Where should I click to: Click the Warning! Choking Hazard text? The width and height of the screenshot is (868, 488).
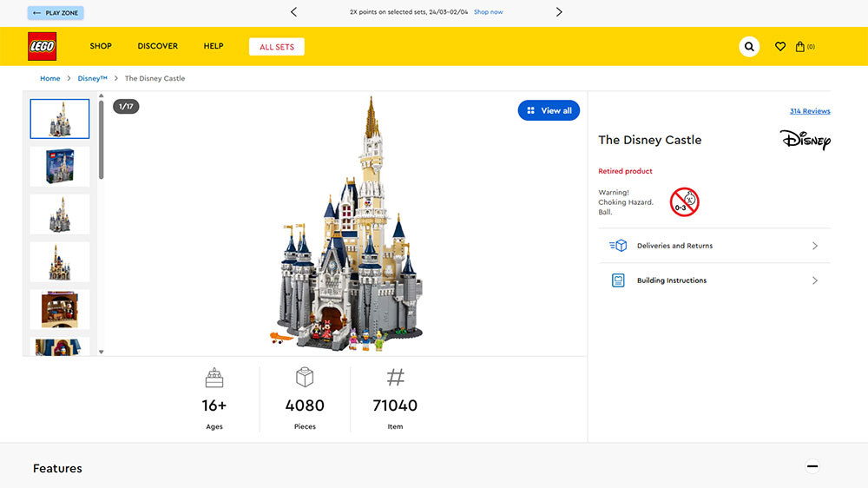point(626,202)
